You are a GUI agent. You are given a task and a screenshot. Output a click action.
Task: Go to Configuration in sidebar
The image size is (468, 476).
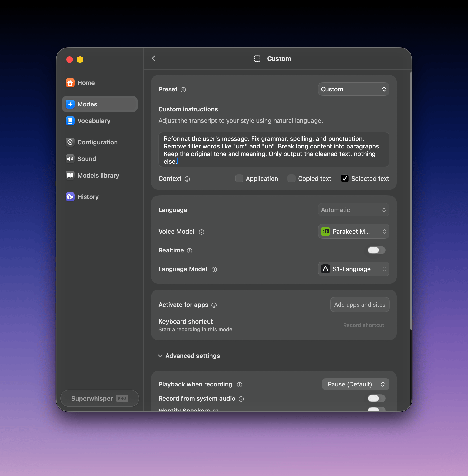(100, 142)
